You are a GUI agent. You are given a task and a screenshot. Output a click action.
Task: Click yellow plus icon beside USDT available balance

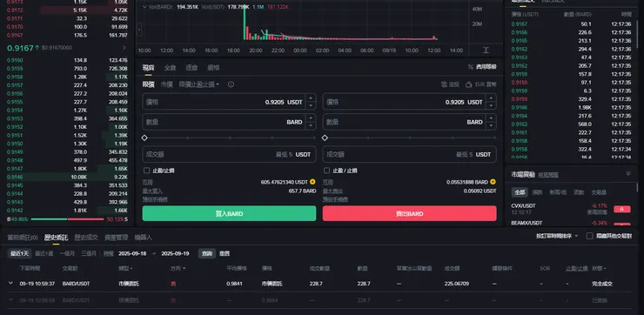point(312,182)
